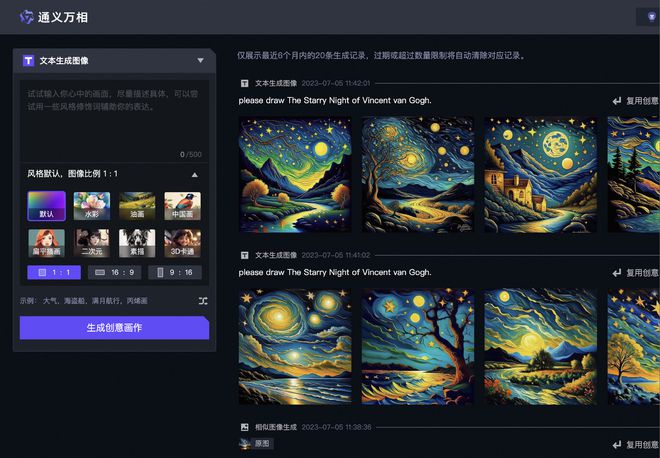Open the cottage under big moon painting
Screen dimensions: 660x458
coord(540,174)
